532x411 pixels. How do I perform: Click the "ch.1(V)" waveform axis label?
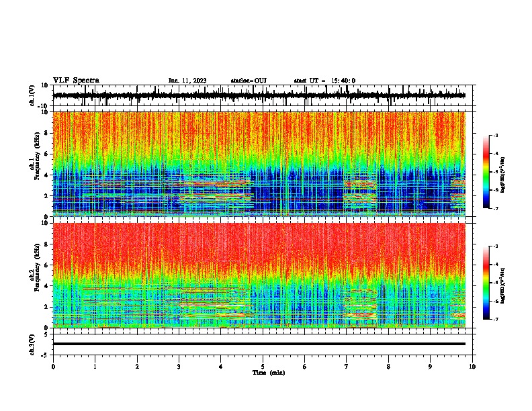32,95
